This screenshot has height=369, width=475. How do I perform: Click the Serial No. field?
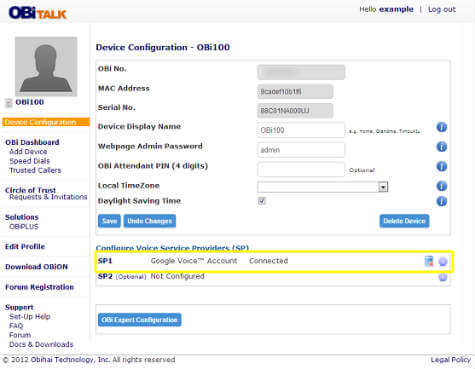tap(295, 110)
